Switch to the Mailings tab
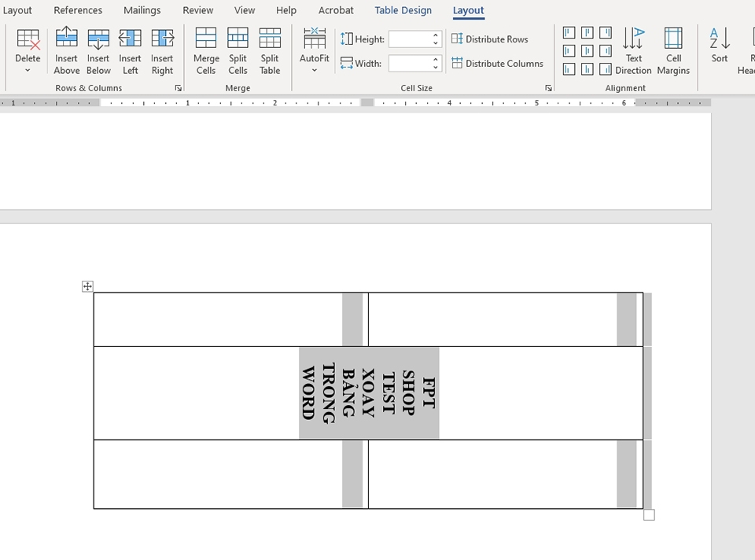Image resolution: width=755 pixels, height=560 pixels. pyautogui.click(x=142, y=10)
